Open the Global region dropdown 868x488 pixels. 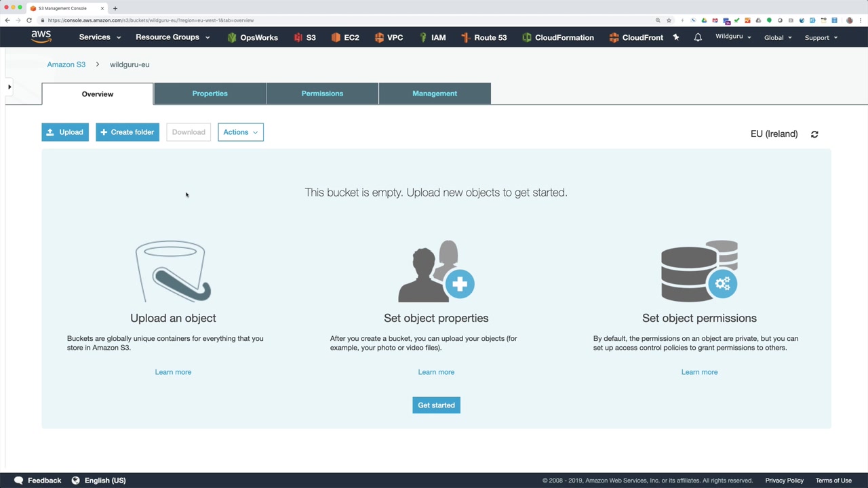pos(778,37)
